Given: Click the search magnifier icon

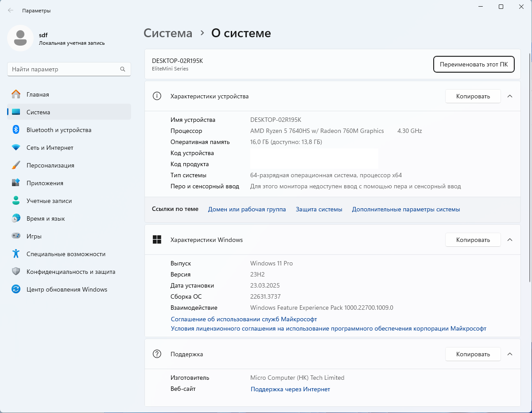Looking at the screenshot, I should click(x=123, y=70).
